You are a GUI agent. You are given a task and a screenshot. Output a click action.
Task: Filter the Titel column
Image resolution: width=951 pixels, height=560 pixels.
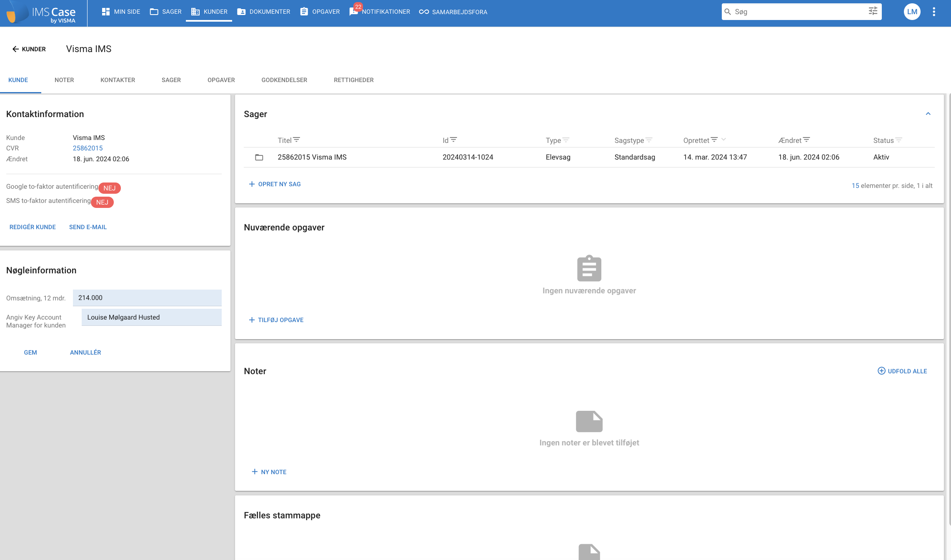click(296, 140)
